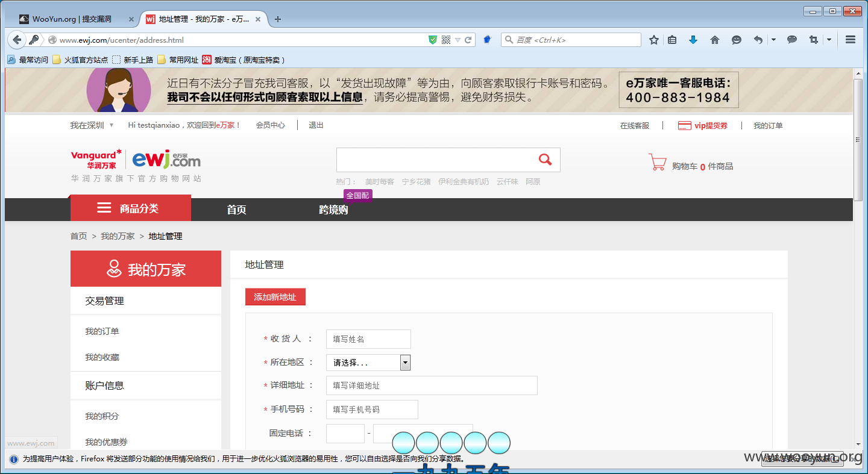Click hot search term 云仟味

click(508, 181)
